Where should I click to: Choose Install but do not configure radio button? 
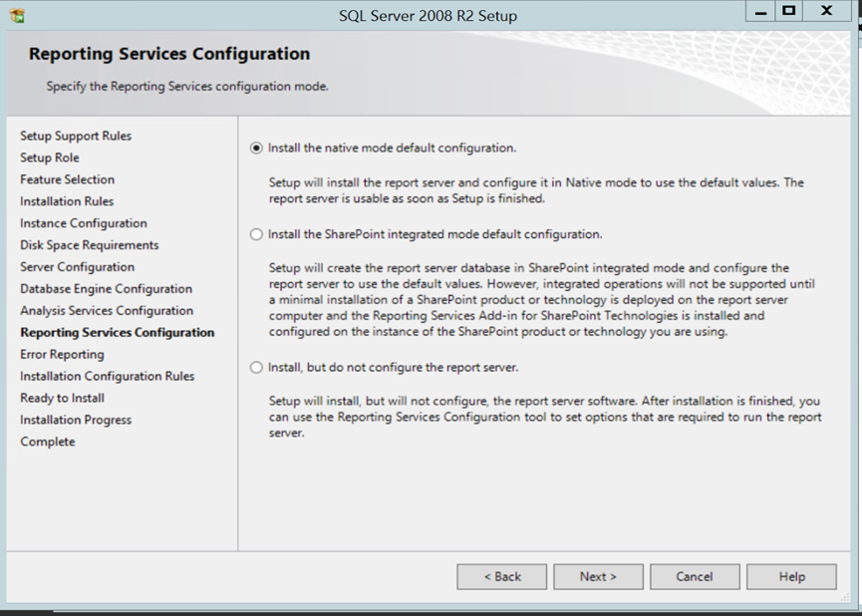(256, 368)
